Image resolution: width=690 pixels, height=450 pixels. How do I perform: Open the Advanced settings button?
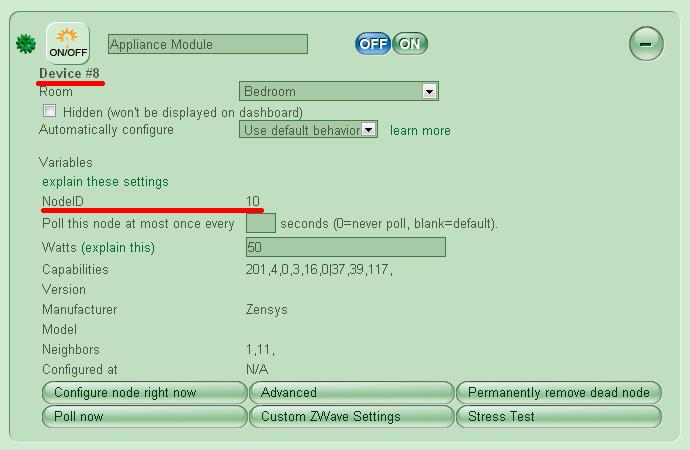351,393
